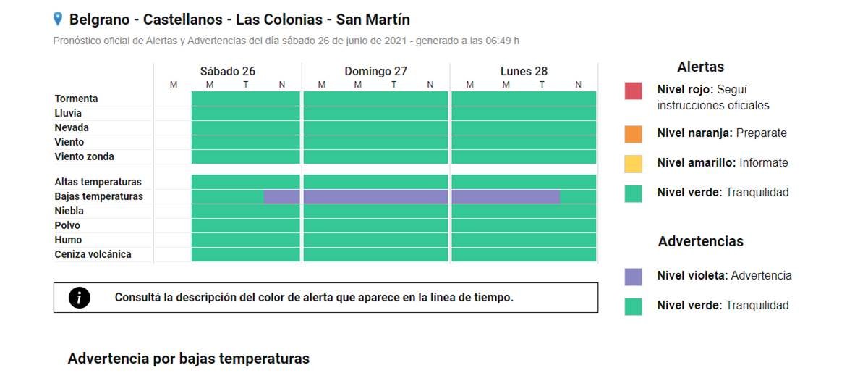Screen dimensions: 868x373
Task: Click the red alert level swatch
Action: click(x=633, y=91)
